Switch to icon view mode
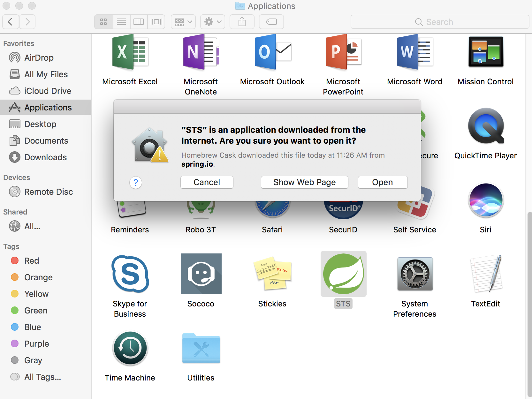The image size is (532, 399). coord(103,22)
